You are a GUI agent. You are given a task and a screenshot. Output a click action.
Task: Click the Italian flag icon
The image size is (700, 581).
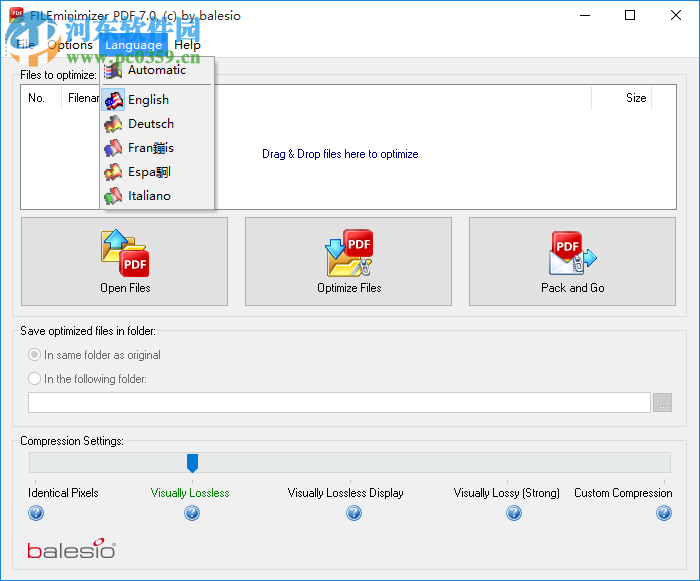113,196
